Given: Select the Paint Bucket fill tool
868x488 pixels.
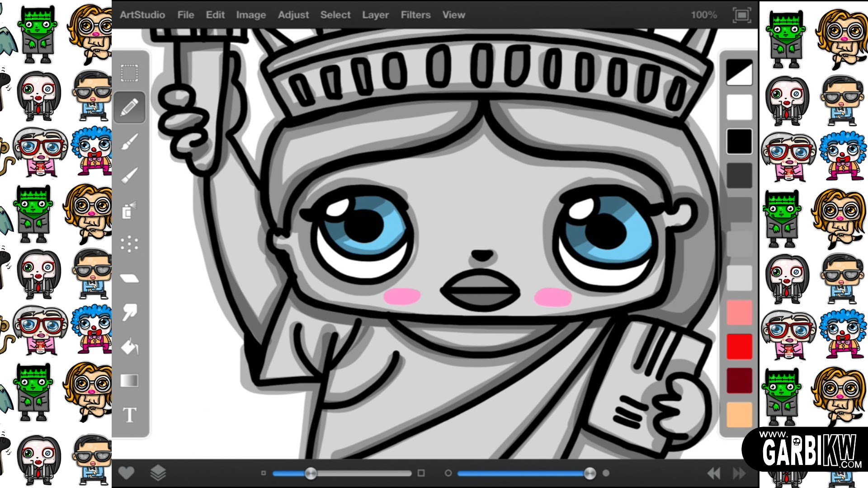Looking at the screenshot, I should point(129,346).
